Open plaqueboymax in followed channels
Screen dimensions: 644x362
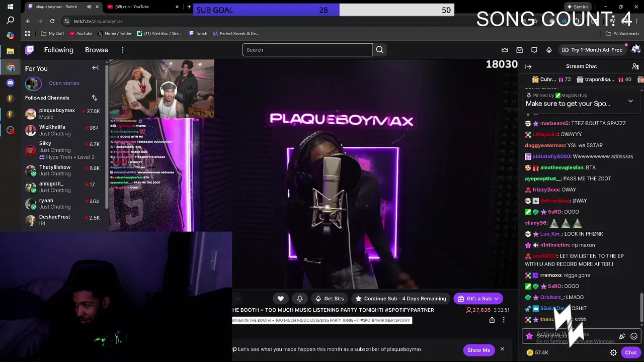[63, 114]
